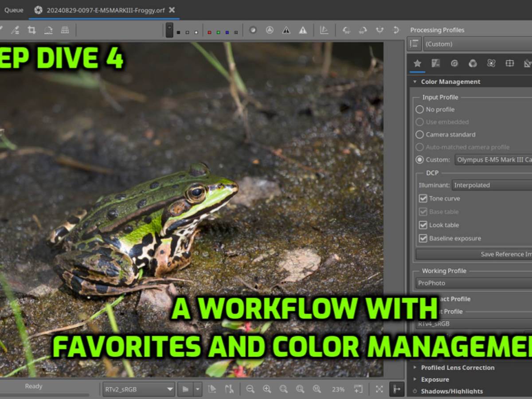Preview the blue channel

pos(227,32)
